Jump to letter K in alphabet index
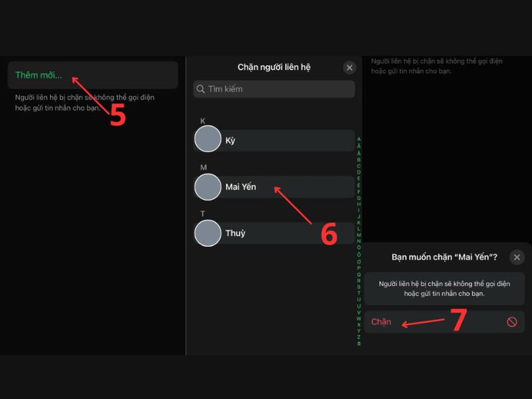532x399 pixels. 359,222
